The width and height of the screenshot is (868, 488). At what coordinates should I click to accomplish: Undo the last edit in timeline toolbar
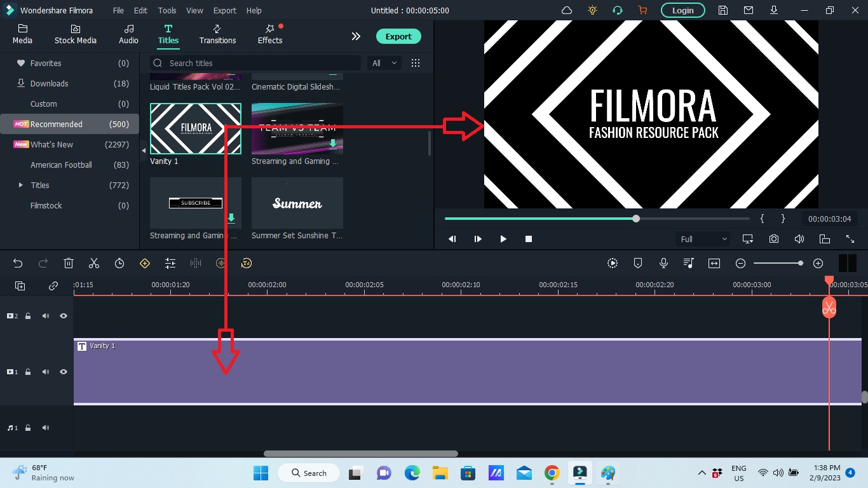pyautogui.click(x=18, y=263)
